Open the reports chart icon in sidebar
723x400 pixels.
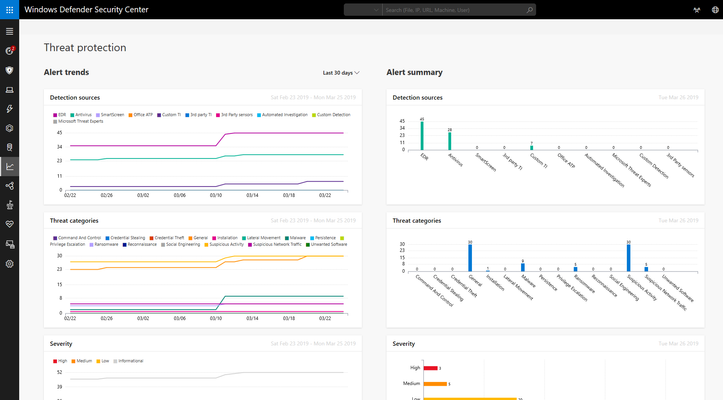click(9, 167)
